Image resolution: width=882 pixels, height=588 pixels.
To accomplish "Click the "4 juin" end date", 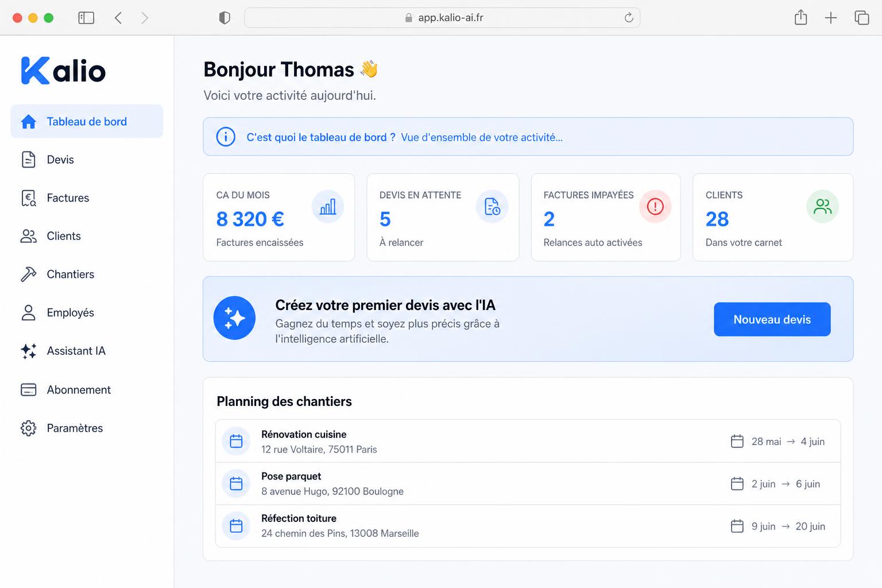I will tap(813, 442).
